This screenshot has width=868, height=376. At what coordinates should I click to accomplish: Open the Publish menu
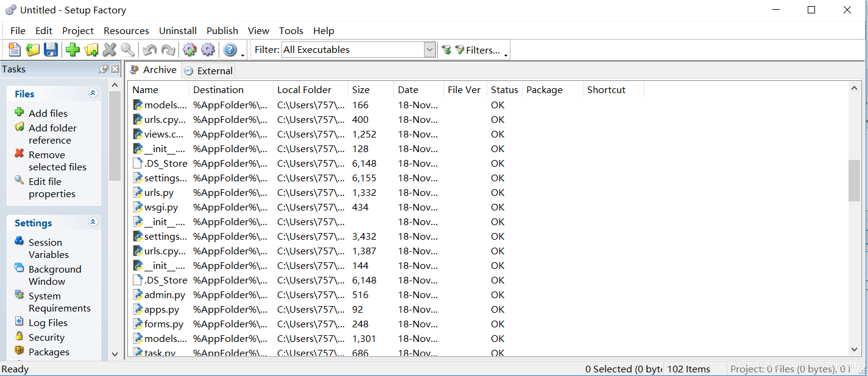coord(222,30)
